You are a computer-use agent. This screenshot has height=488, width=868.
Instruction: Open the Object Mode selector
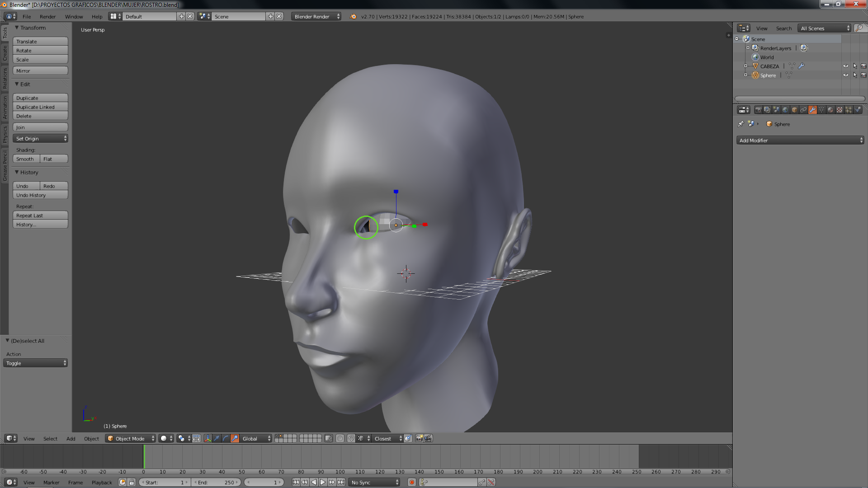tap(130, 438)
